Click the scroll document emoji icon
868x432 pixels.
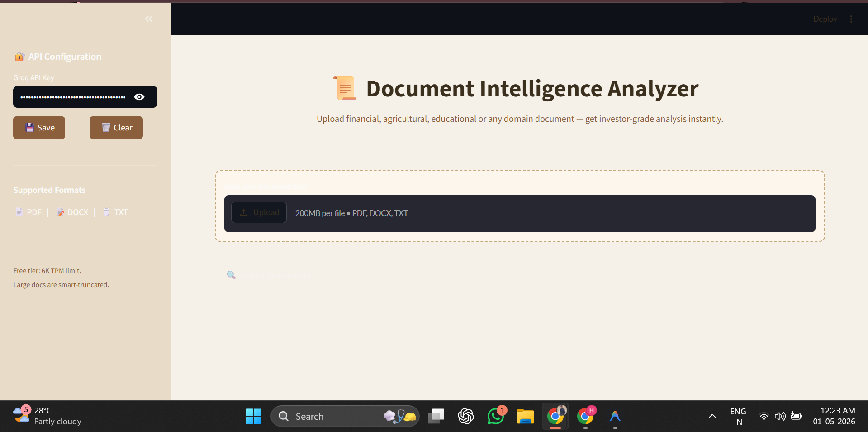point(345,88)
